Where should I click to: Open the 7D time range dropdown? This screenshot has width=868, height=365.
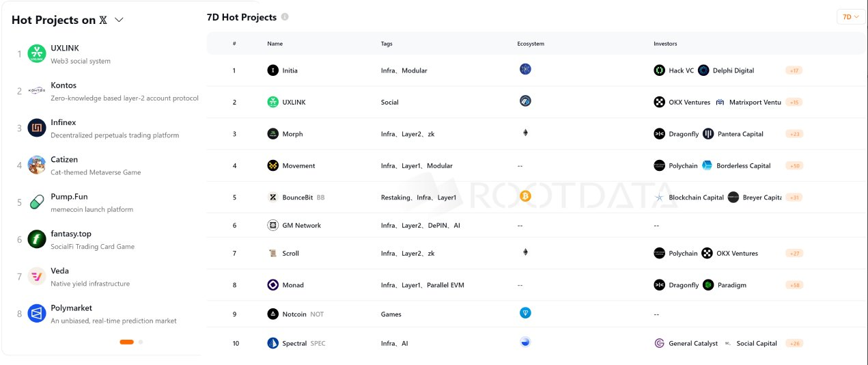click(x=850, y=17)
